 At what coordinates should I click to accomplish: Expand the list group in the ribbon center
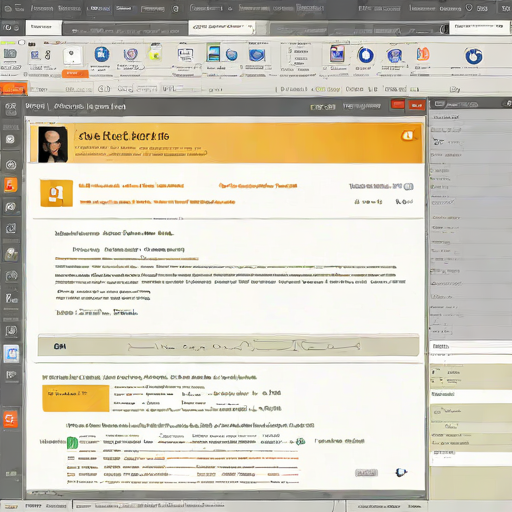[x=298, y=57]
